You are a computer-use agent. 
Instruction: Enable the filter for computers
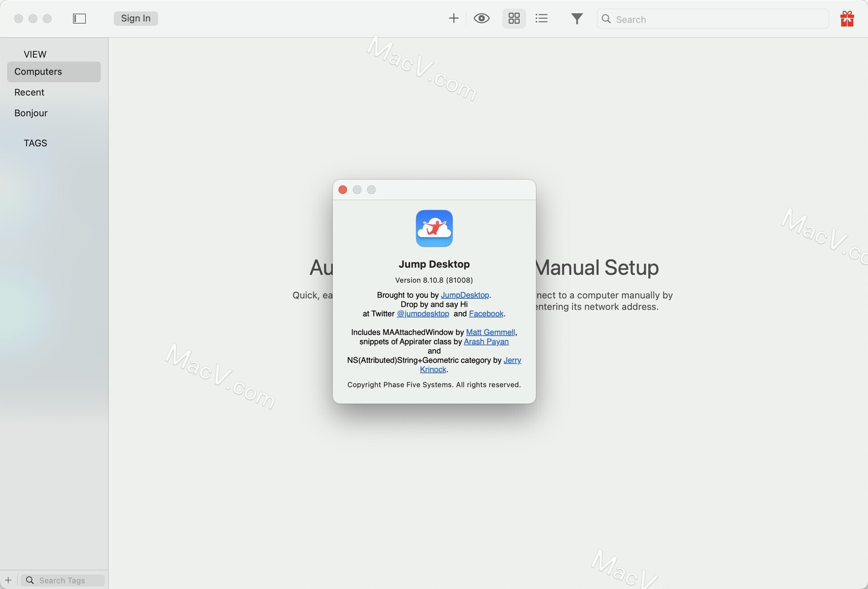tap(577, 19)
